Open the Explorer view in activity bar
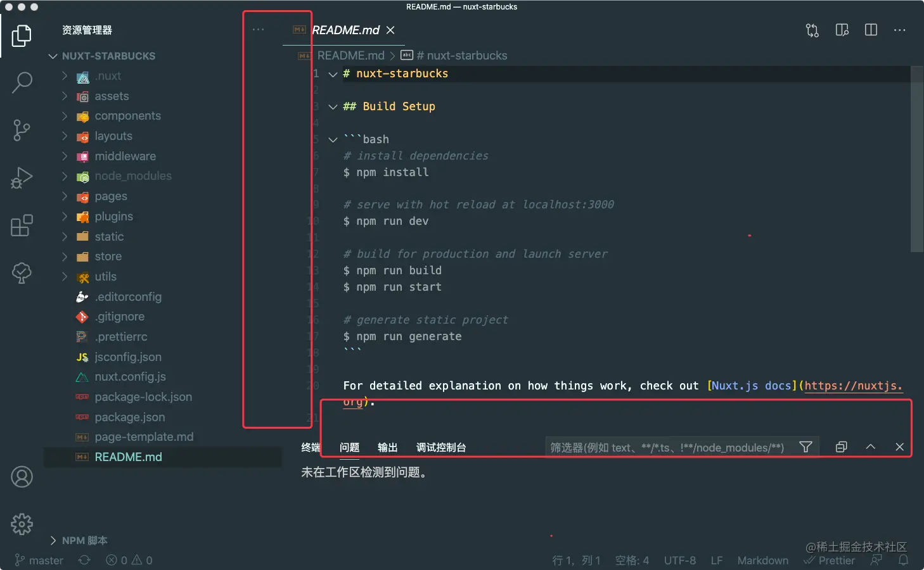924x570 pixels. pos(22,35)
